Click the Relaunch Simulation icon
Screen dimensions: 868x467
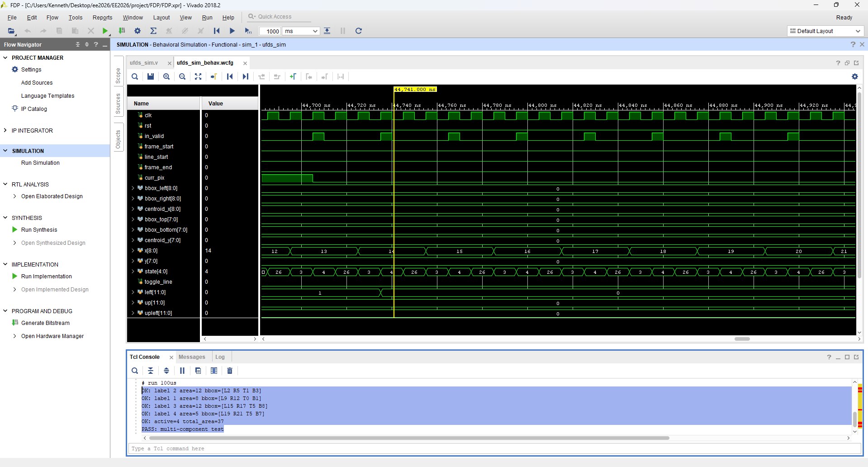click(x=358, y=31)
